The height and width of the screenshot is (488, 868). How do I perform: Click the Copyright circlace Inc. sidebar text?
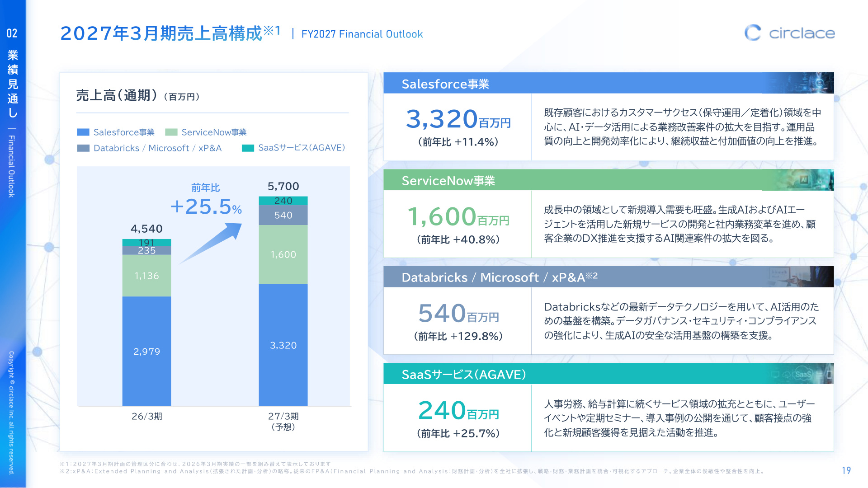[x=11, y=413]
